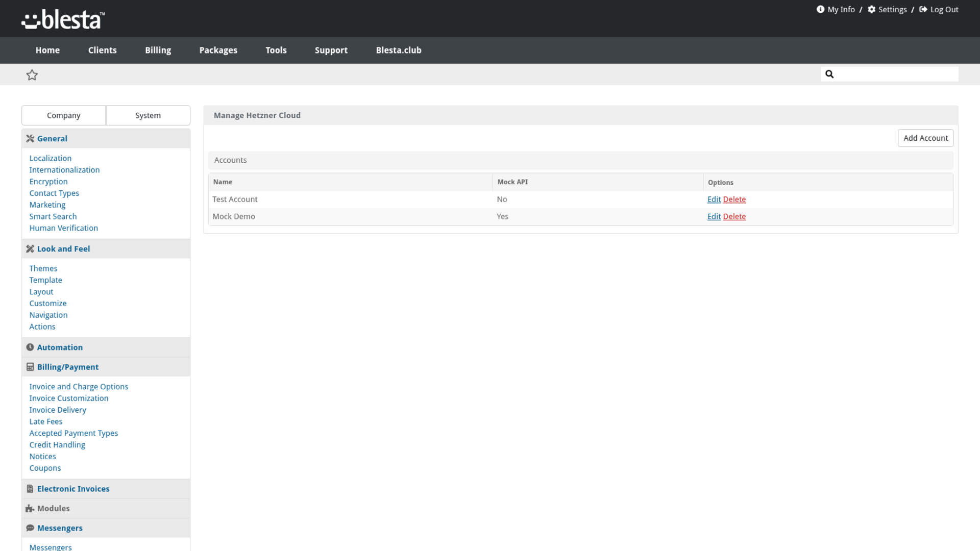The height and width of the screenshot is (551, 980).
Task: Open Template settings
Action: [x=45, y=280]
